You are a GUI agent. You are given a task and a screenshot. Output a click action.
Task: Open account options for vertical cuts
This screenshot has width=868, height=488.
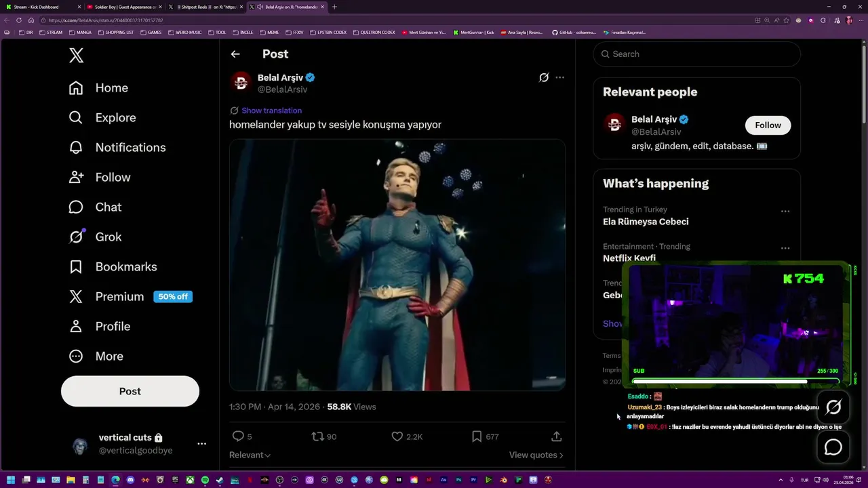point(201,444)
